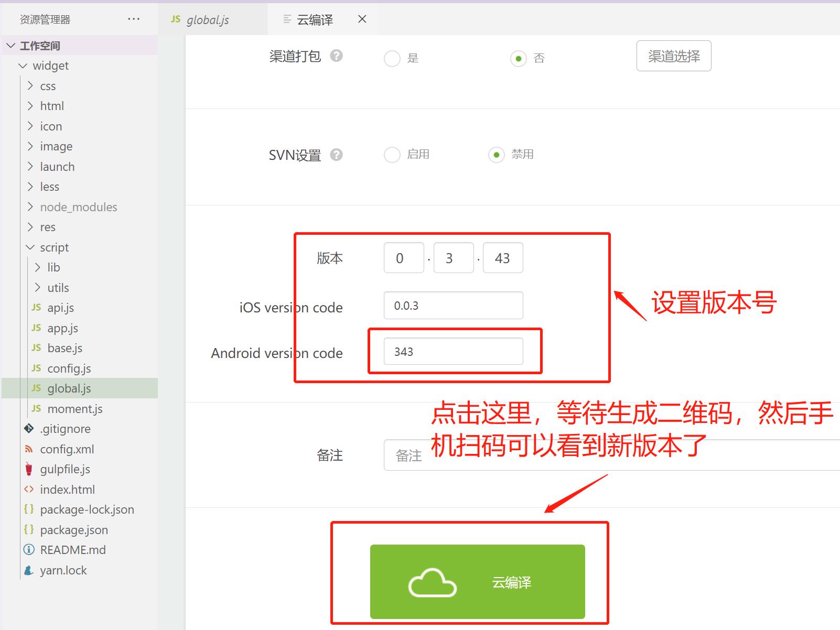Expand the icon folder
This screenshot has width=840, height=630.
(30, 126)
